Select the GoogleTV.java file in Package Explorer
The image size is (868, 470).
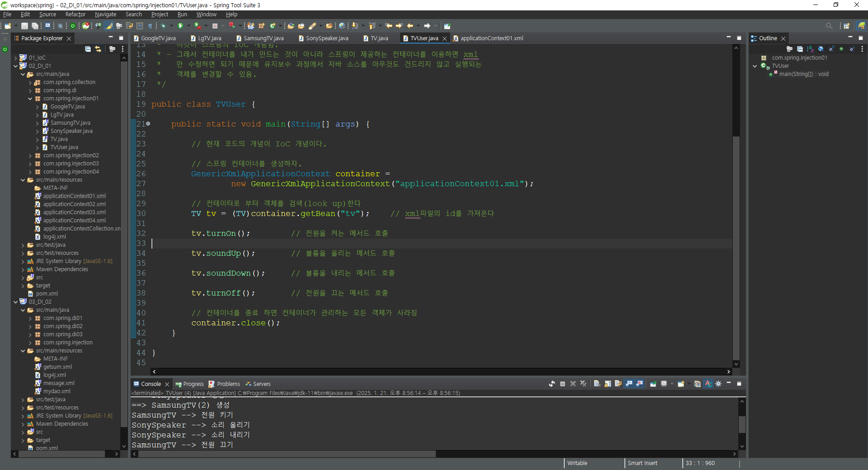67,107
